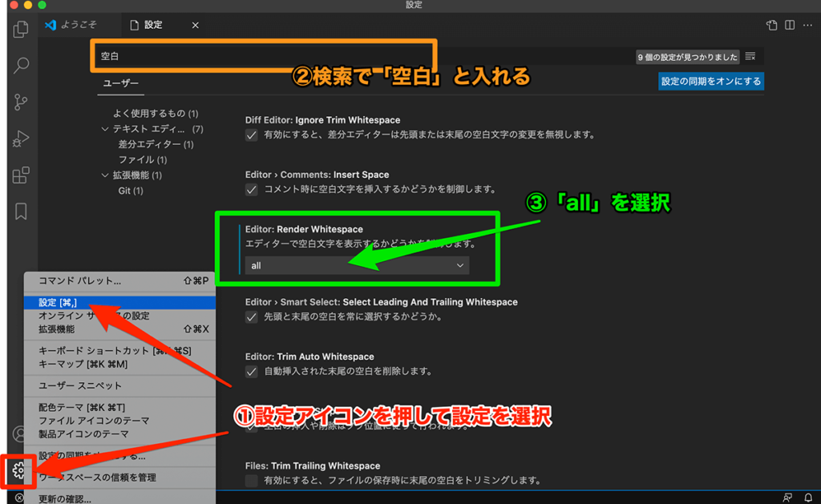
Task: Choose コマンド パレット... from the menu
Action: coord(119,281)
